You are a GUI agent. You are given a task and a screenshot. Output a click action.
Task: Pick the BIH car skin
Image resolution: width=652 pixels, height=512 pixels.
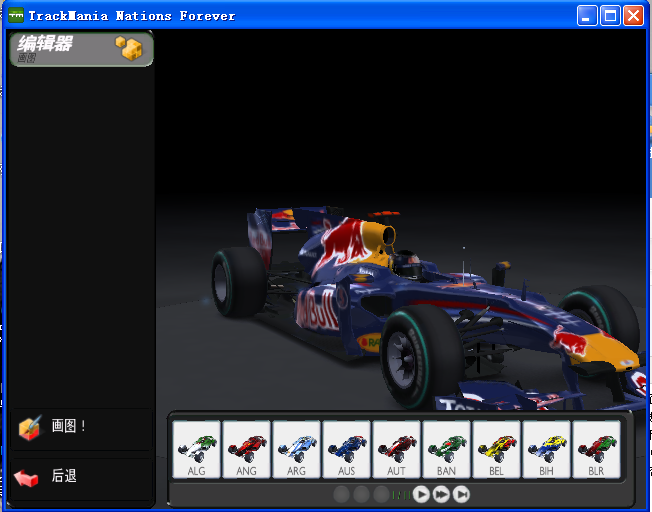point(546,449)
